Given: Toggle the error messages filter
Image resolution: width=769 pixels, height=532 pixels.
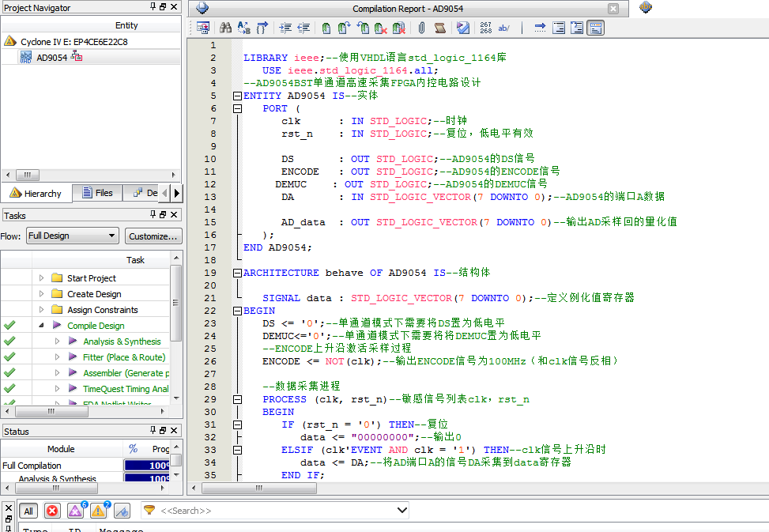Looking at the screenshot, I should click(52, 511).
